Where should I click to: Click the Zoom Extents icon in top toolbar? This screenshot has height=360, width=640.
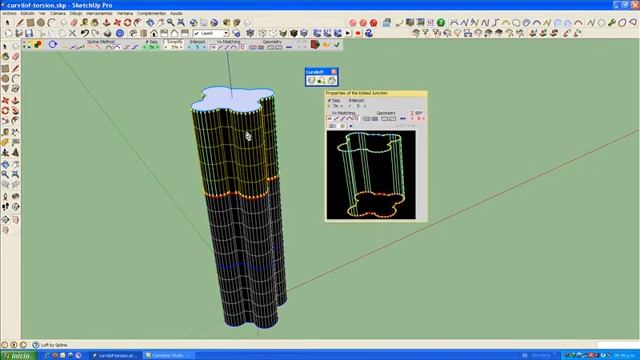180,22
